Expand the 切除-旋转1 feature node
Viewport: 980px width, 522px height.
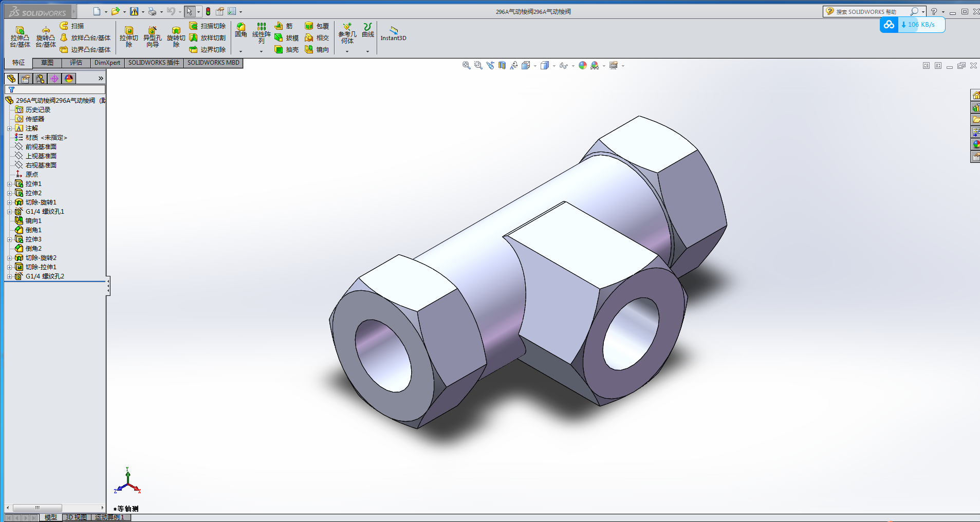9,202
